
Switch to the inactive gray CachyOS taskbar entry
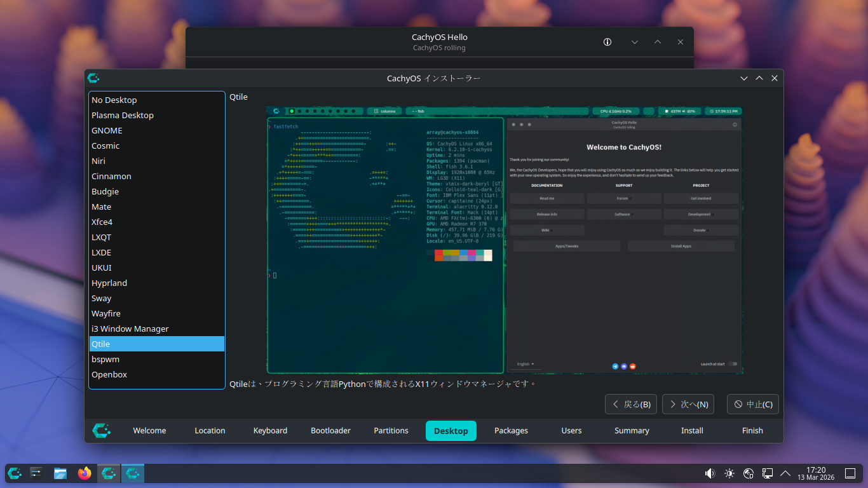(109, 473)
